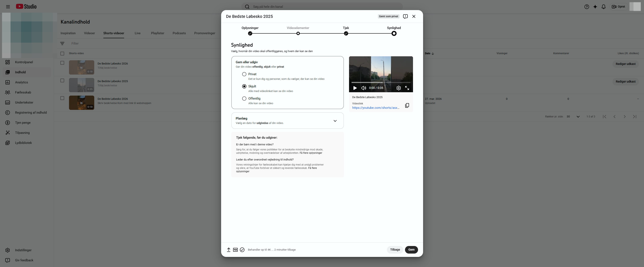Open the help question mark icon
This screenshot has width=644, height=267.
587,7
